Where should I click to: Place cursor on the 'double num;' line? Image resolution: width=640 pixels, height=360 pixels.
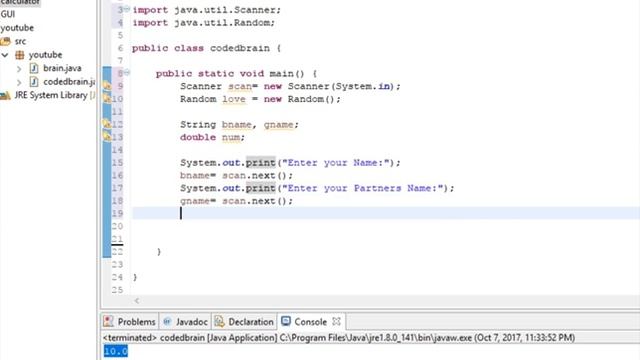(x=212, y=137)
